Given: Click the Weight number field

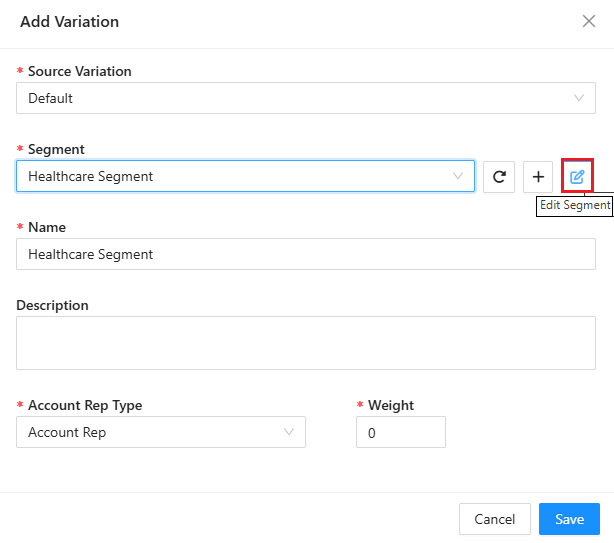Looking at the screenshot, I should click(400, 432).
